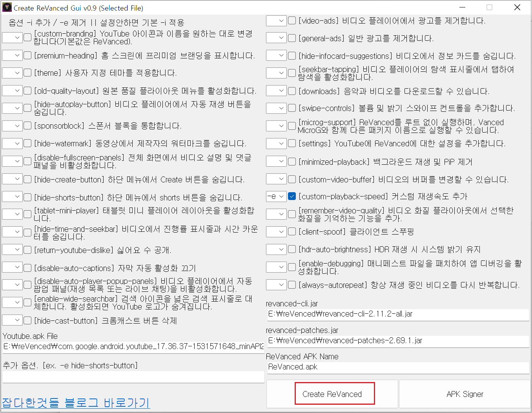Viewport: 532px width, 413px height.
Task: Open the APK Signer
Action: point(465,394)
